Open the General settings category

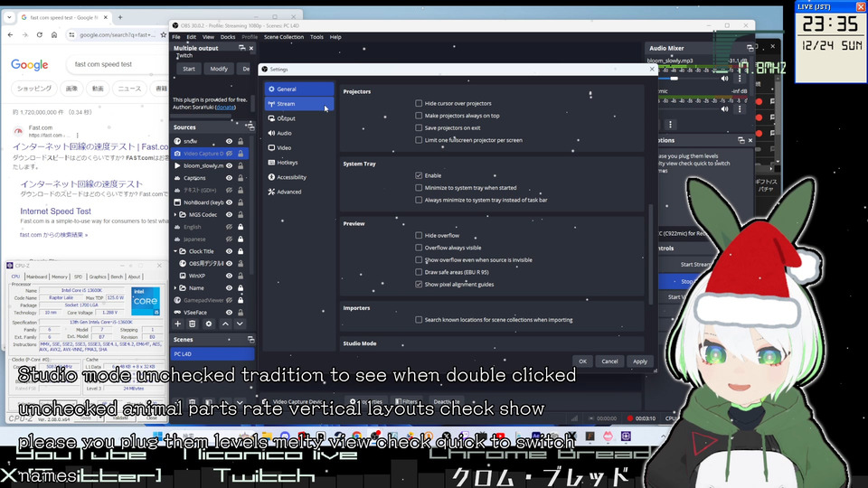click(299, 89)
